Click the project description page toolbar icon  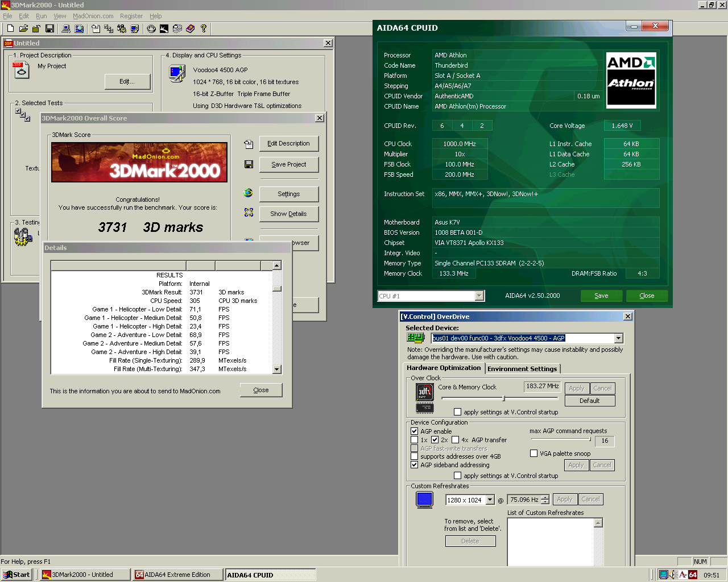click(x=96, y=28)
